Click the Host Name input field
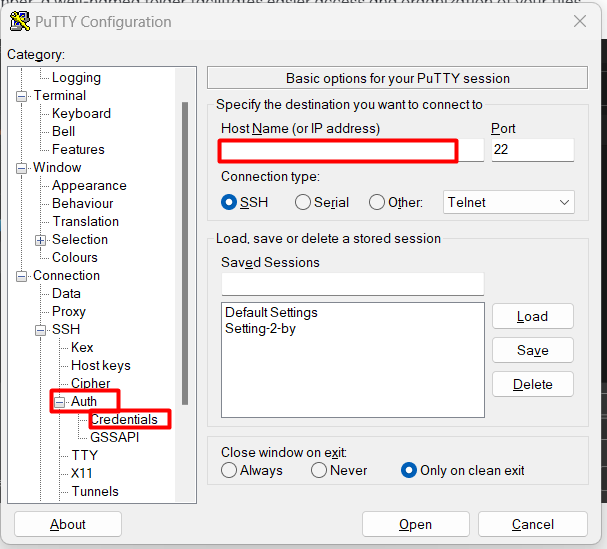This screenshot has width=607, height=549. point(352,150)
